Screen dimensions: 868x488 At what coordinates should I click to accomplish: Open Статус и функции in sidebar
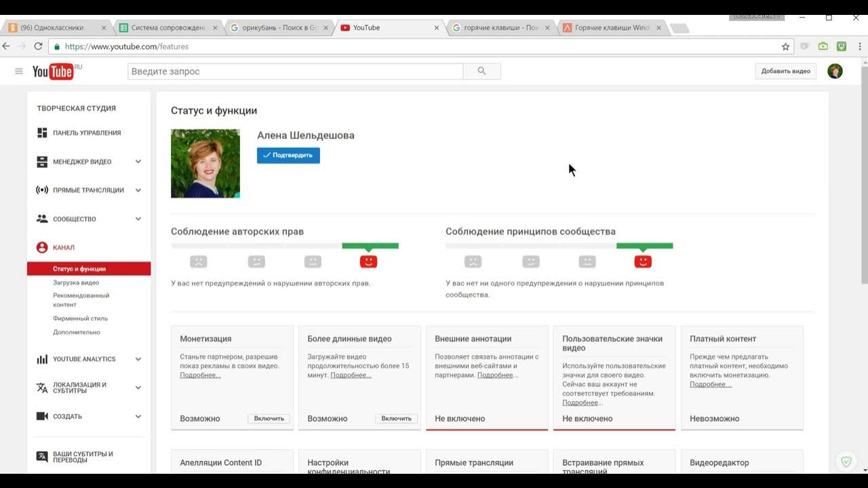[89, 269]
